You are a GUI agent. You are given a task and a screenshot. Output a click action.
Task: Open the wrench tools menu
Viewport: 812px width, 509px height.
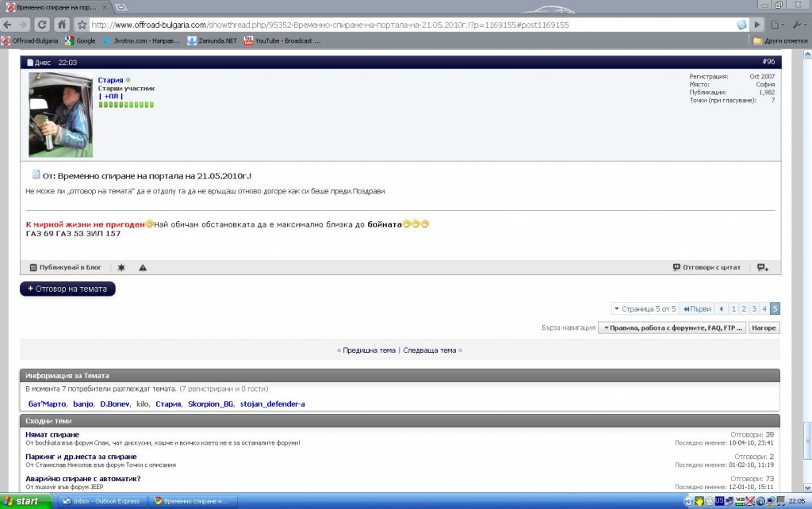(800, 25)
